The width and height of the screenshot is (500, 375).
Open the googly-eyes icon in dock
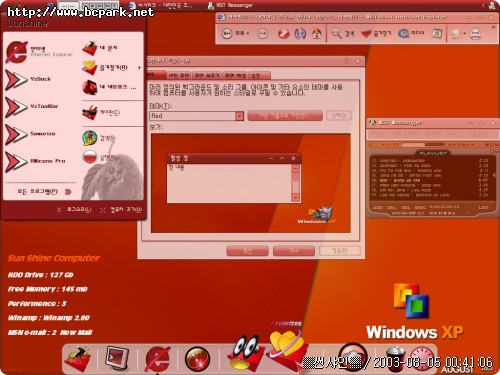246,353
